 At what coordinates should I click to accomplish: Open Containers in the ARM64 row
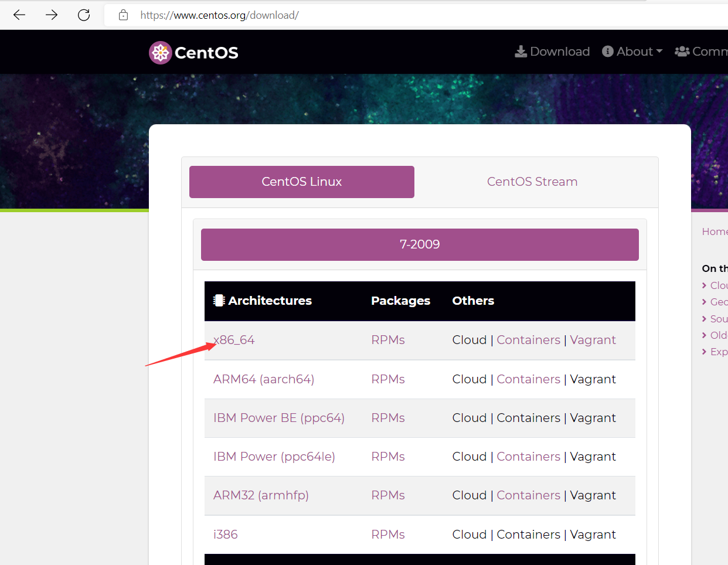pos(529,379)
